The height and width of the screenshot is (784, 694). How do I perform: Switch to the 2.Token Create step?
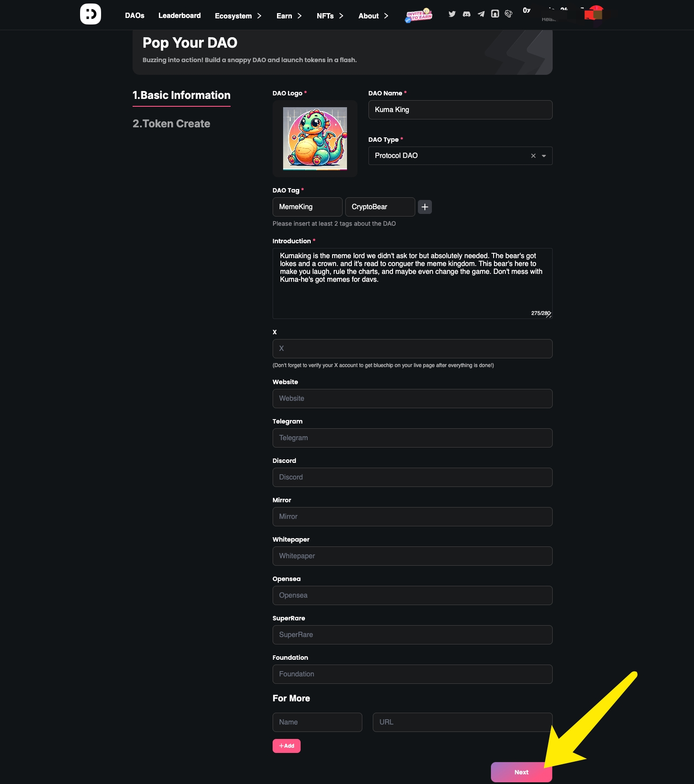point(172,124)
